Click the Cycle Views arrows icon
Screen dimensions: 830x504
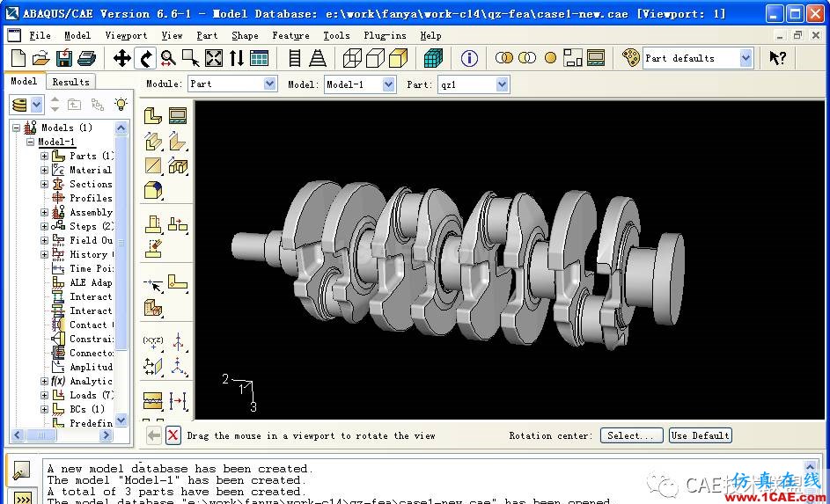(237, 58)
